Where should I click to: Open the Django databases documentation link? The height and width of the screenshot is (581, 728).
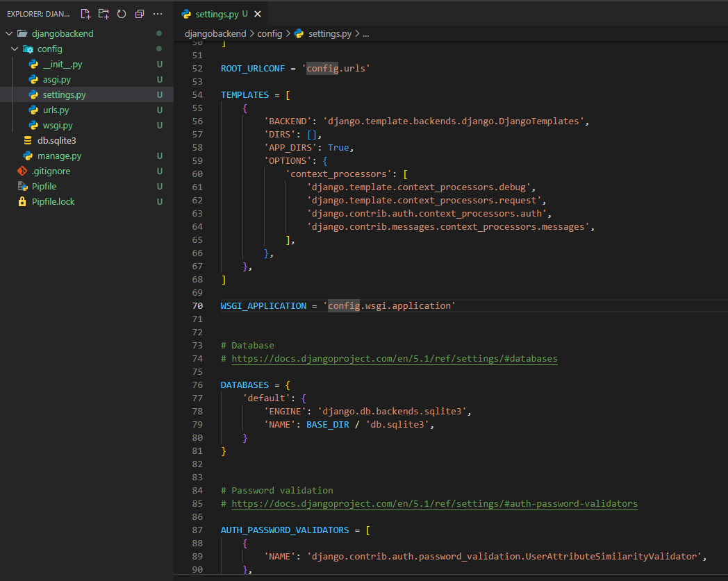(394, 359)
